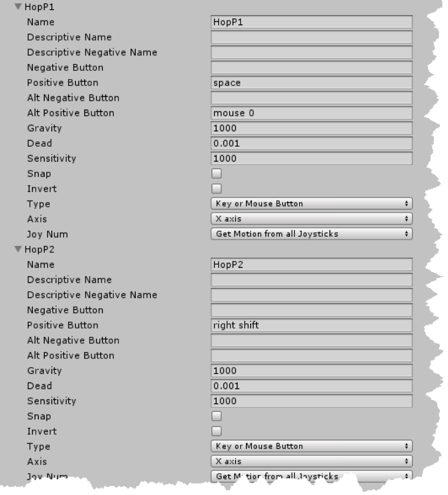Open HopP2 Joy Num dropdown

[x=312, y=476]
